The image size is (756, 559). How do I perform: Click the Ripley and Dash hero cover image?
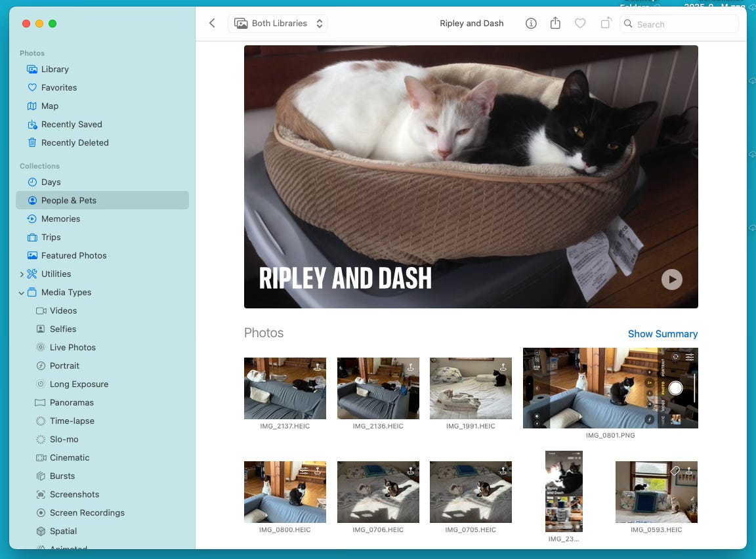pyautogui.click(x=471, y=177)
